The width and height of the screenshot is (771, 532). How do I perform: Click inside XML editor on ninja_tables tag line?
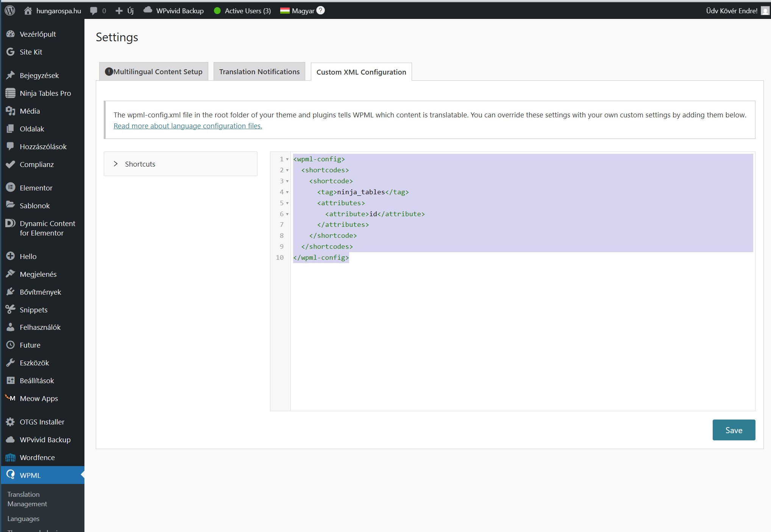pyautogui.click(x=363, y=192)
